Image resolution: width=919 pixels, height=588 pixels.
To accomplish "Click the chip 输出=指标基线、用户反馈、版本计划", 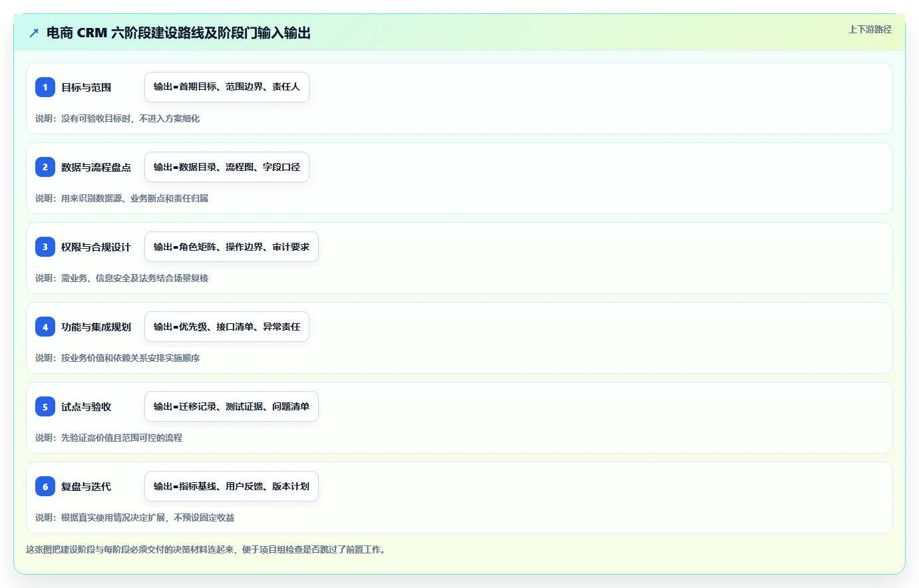I will pyautogui.click(x=232, y=486).
